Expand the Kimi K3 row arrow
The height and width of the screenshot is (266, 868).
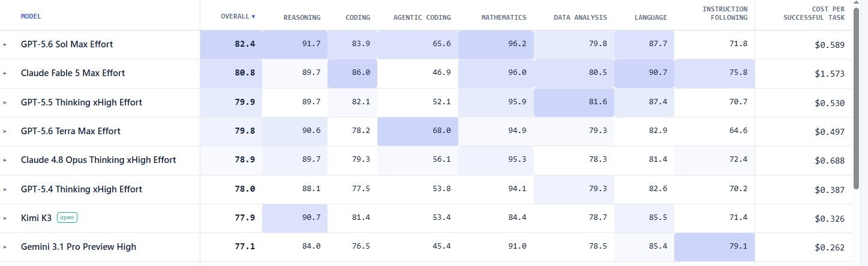pyautogui.click(x=5, y=218)
